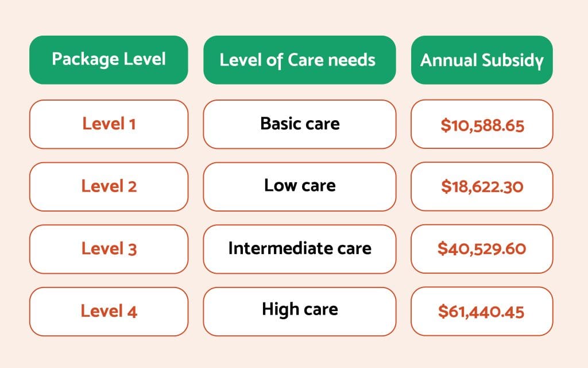This screenshot has height=368, width=588.
Task: Click the Basic care cell
Action: 300,124
